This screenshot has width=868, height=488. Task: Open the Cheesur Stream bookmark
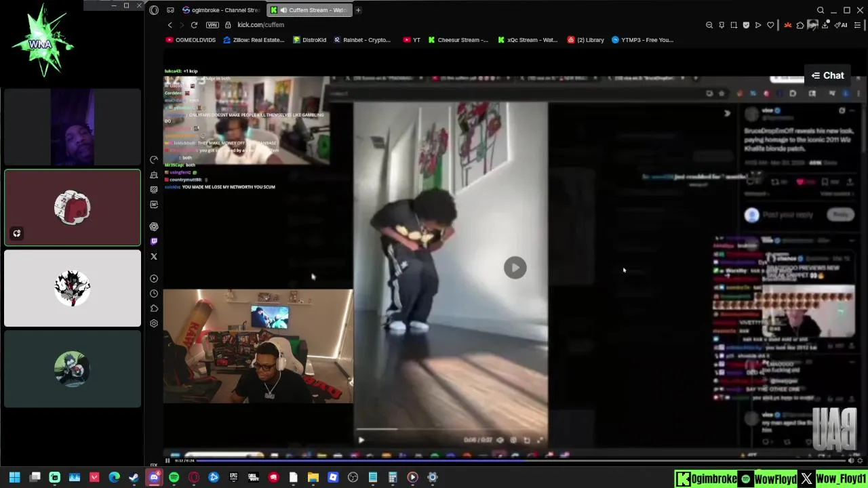point(458,40)
